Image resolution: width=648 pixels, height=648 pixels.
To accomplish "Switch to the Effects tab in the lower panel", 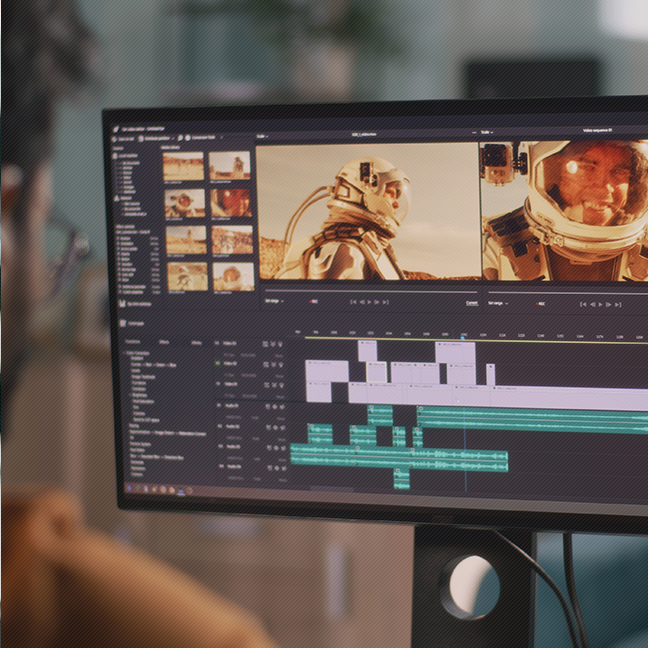I will tap(163, 343).
